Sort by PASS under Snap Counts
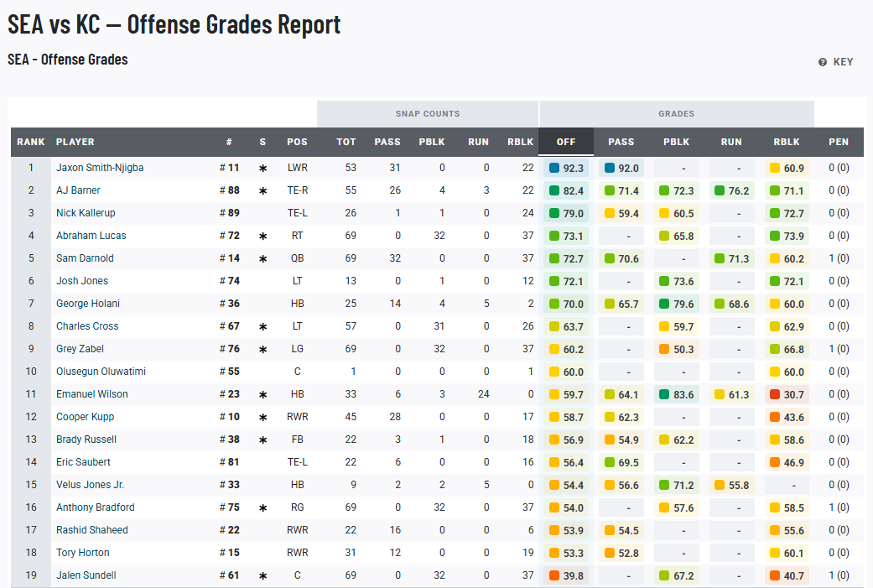 tap(387, 142)
